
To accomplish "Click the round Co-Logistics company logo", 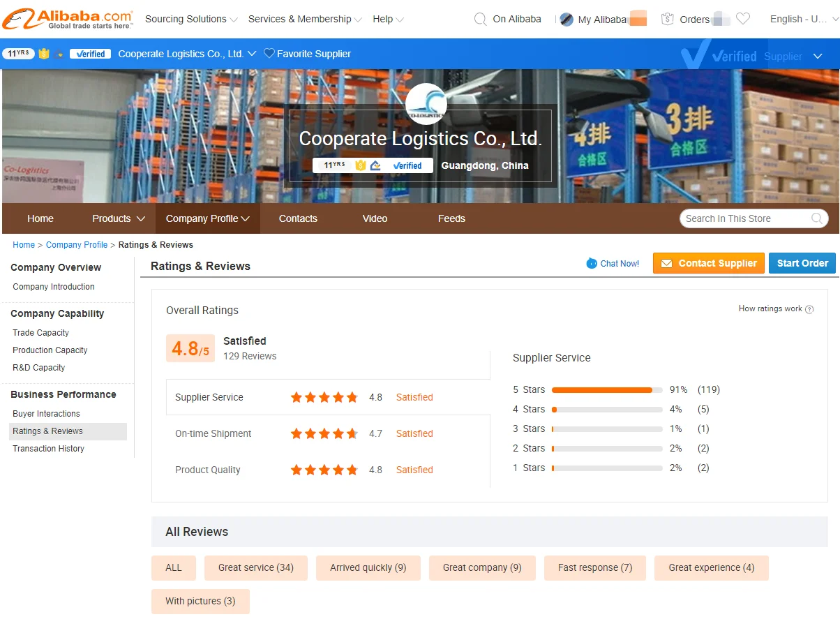I will (426, 103).
